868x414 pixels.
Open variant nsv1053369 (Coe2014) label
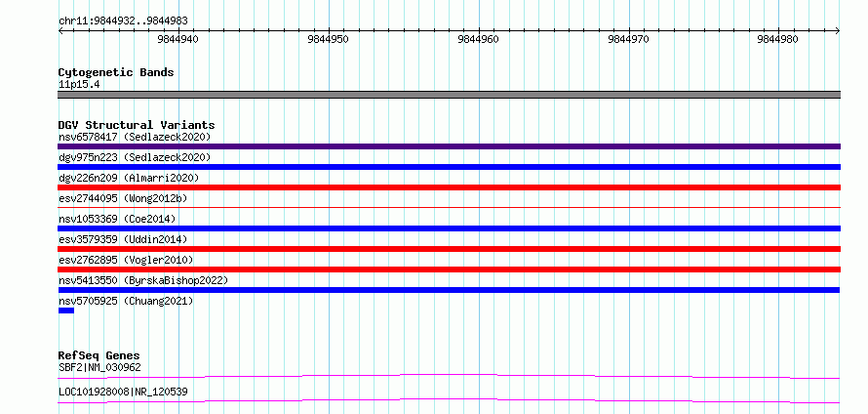(117, 219)
